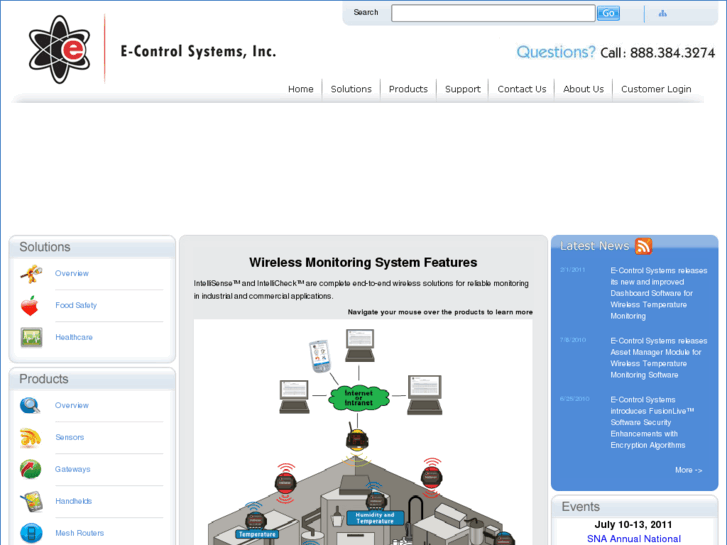Click the Gateways green globe icon

(31, 469)
